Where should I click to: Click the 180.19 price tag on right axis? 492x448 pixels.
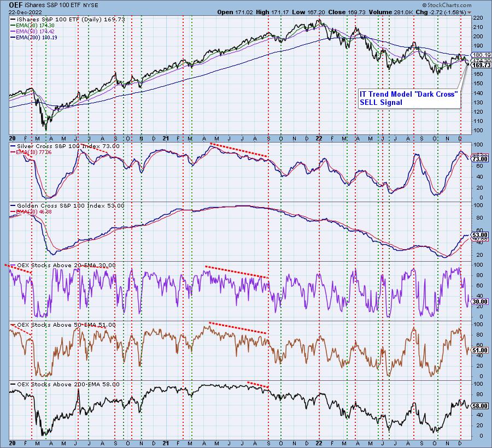(481, 55)
